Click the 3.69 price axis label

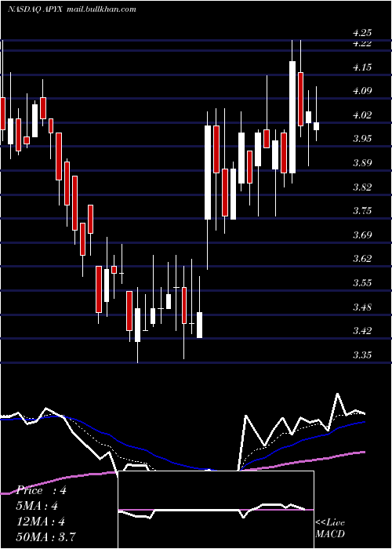[x=362, y=235]
